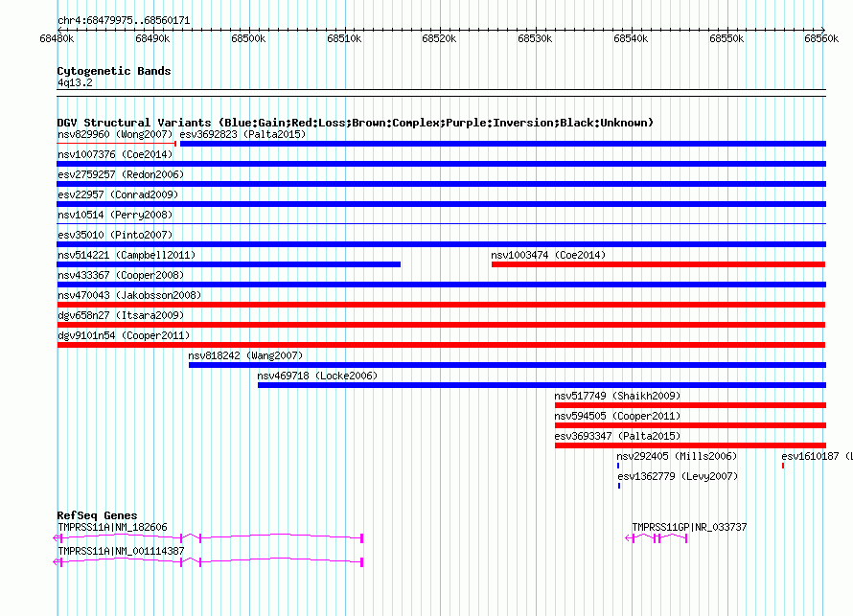The height and width of the screenshot is (616, 853).
Task: Select the nsv594505 (Cooper2011) label
Action: (617, 416)
